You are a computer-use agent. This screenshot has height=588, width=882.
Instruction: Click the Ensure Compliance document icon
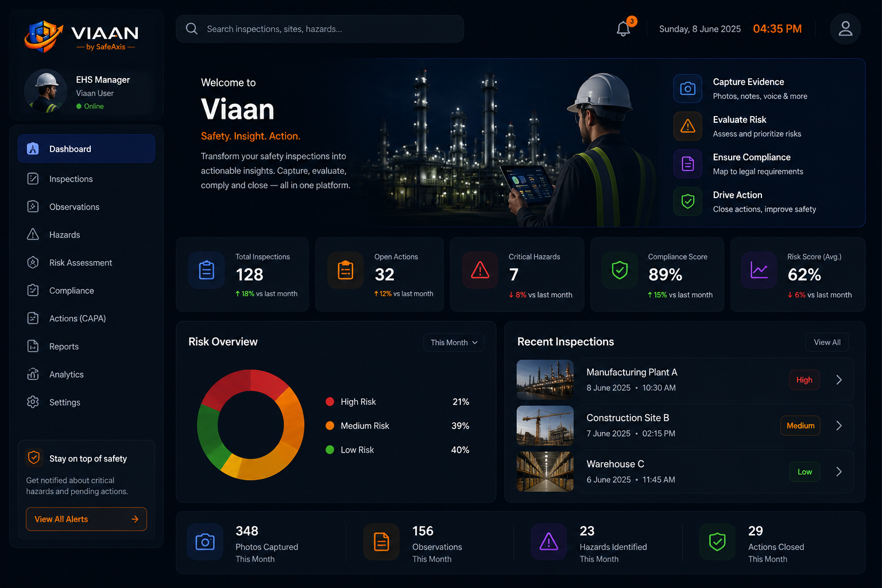[x=688, y=164]
